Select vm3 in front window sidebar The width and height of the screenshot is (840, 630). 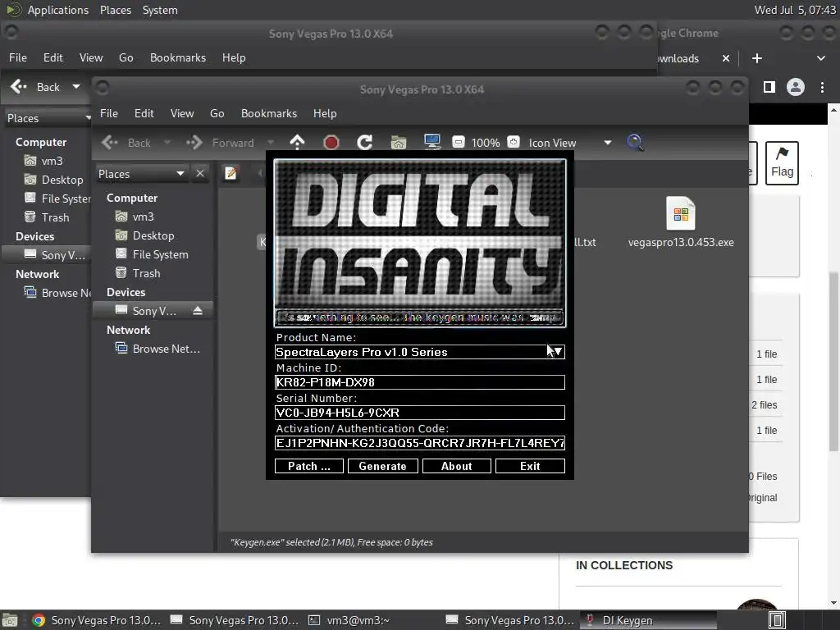pos(143,217)
